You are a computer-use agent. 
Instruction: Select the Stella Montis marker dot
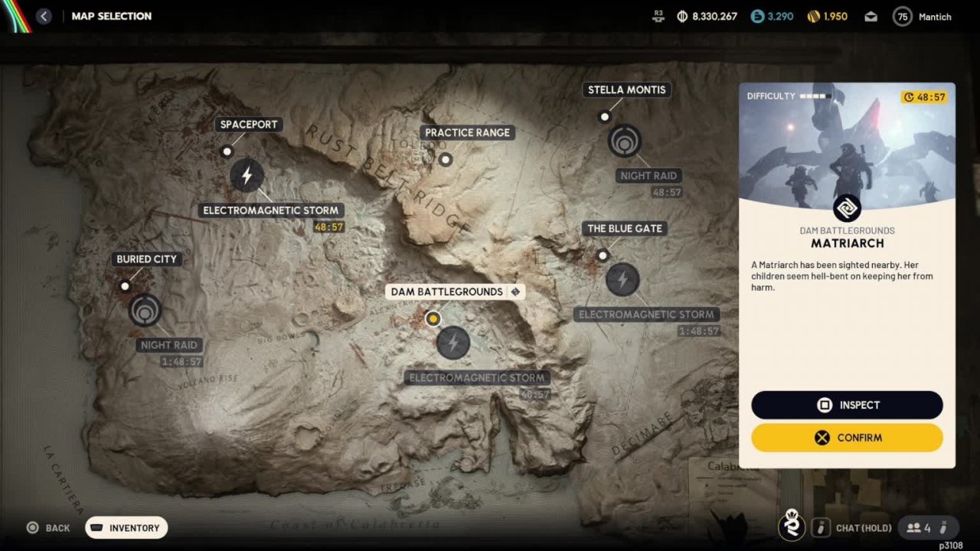[605, 117]
